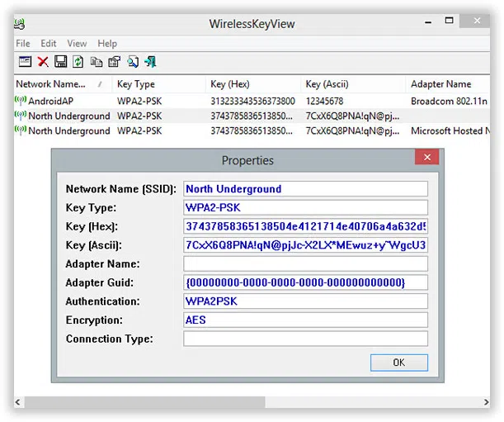Click the Exit door toolbar icon
The width and height of the screenshot is (504, 422).
tap(150, 61)
